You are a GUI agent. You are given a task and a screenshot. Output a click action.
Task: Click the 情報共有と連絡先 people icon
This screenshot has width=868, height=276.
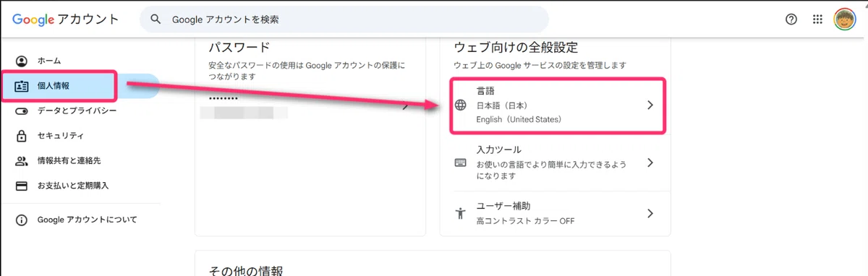pyautogui.click(x=22, y=160)
